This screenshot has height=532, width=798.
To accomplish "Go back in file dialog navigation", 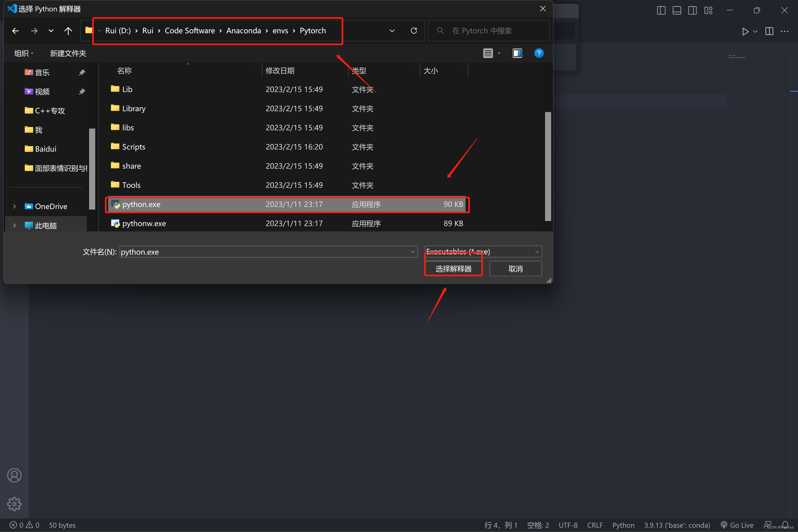I will click(x=15, y=31).
